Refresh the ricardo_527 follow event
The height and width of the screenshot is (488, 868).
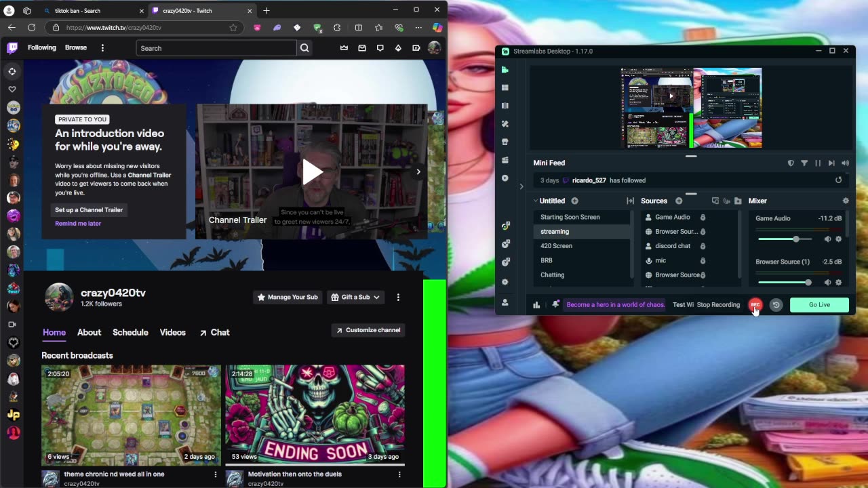click(838, 180)
